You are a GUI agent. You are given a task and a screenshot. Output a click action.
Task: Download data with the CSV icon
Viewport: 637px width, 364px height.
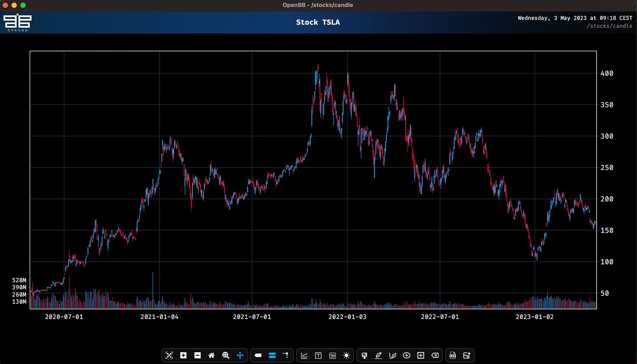click(453, 355)
